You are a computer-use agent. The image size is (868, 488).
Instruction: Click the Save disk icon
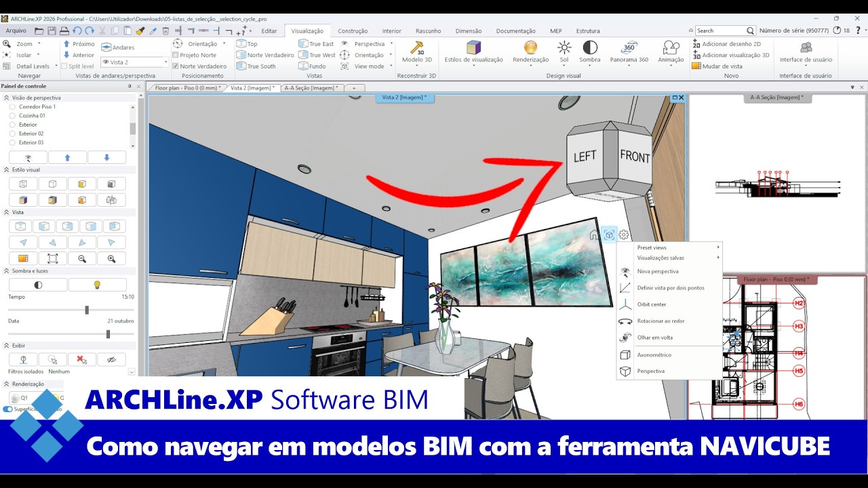tap(51, 30)
